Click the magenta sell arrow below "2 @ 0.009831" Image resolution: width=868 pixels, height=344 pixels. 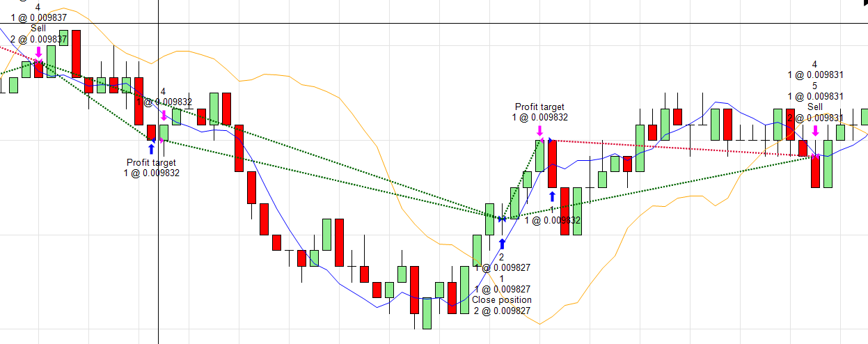click(815, 130)
